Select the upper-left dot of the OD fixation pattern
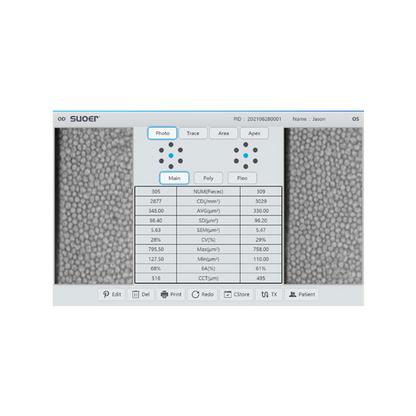Viewport: 416px width, 416px height. [x=162, y=150]
